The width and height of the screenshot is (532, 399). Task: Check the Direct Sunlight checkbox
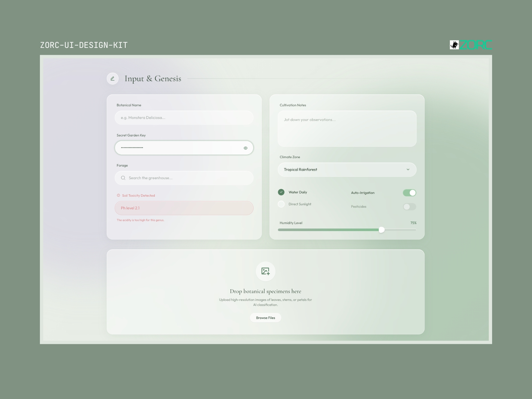281,204
